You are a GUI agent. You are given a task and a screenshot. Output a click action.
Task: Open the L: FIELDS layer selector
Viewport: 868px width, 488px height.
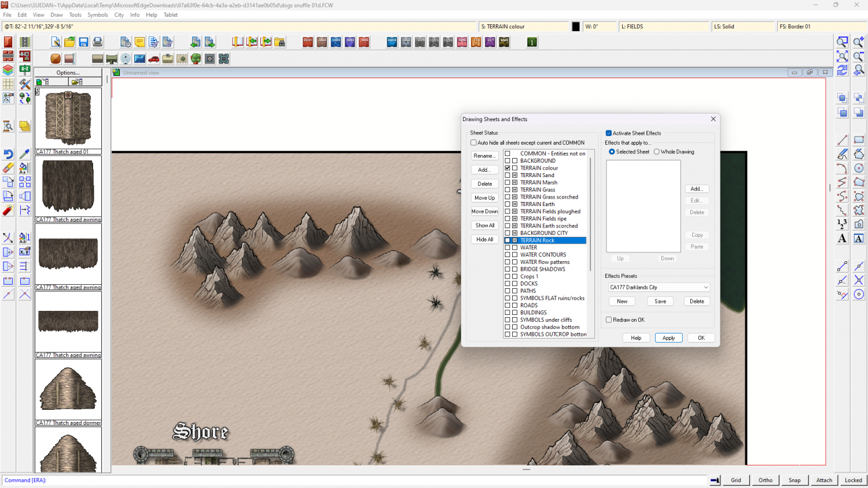[664, 27]
